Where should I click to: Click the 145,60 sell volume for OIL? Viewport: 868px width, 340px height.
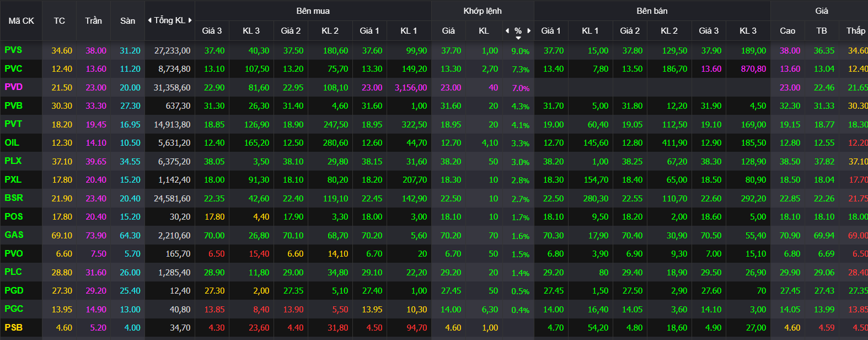[x=596, y=143]
